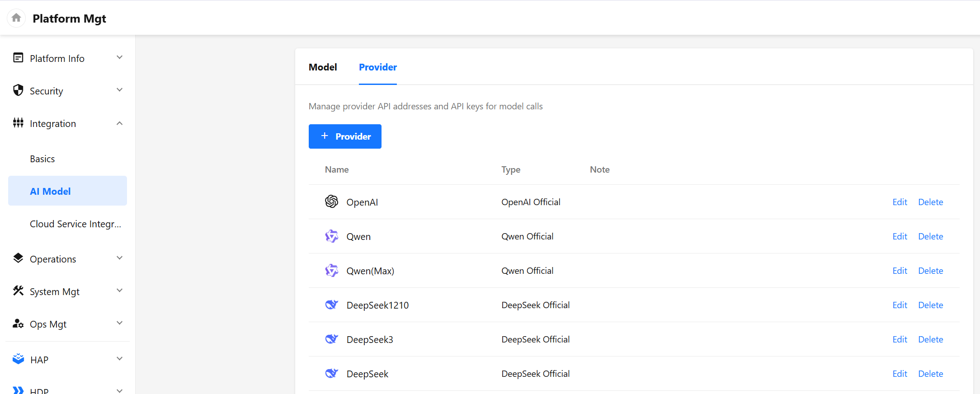Edit the last DeepSeek provider

click(900, 374)
